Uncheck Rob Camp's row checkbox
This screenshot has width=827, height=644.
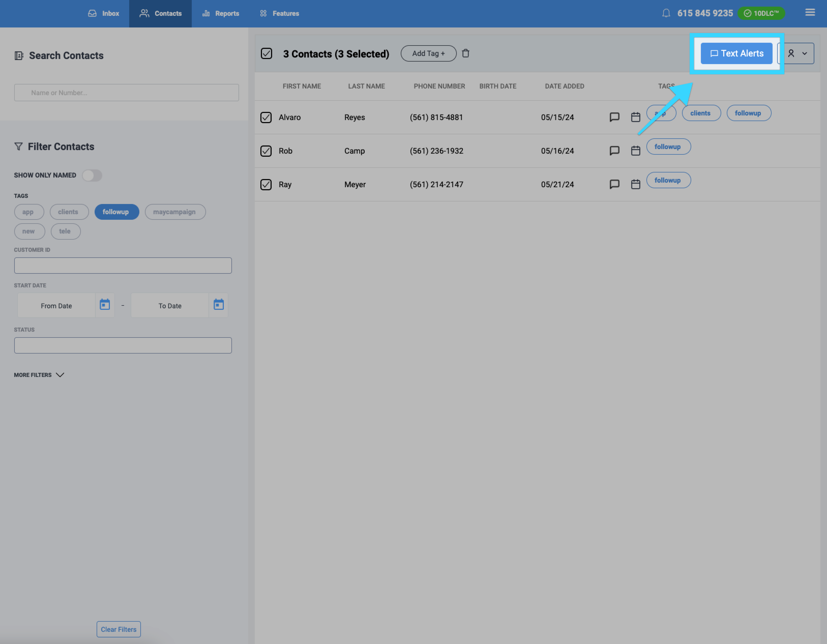(266, 151)
